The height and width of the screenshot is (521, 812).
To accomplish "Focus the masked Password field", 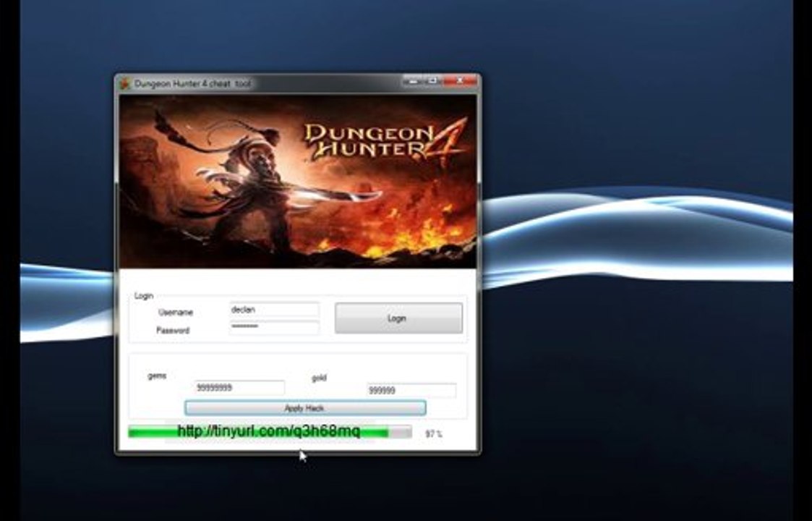I will click(x=275, y=327).
